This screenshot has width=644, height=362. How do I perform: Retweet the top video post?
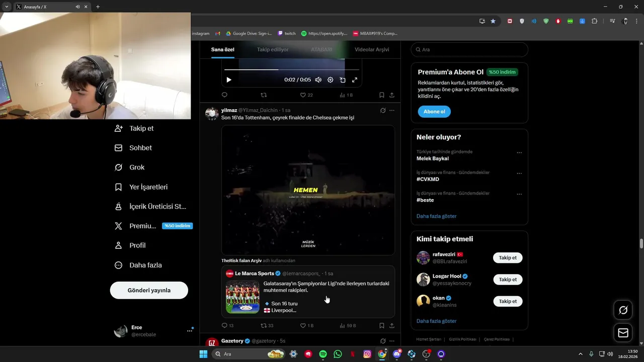coord(264,95)
